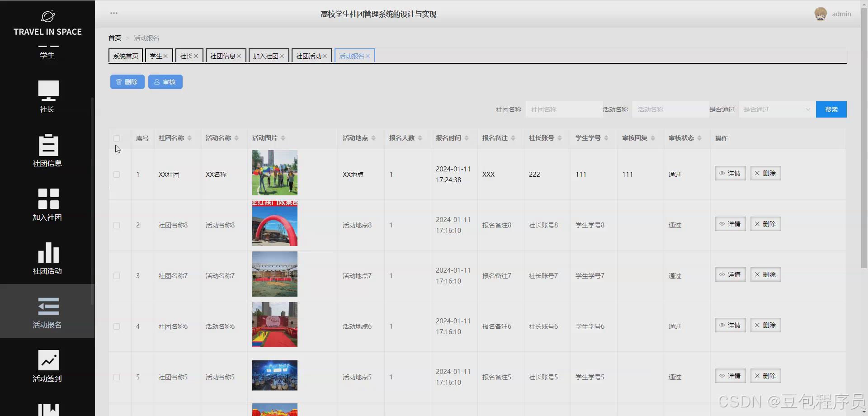Image resolution: width=868 pixels, height=416 pixels.
Task: Check the checkbox of row 3 社团名称7
Action: pos(117,275)
